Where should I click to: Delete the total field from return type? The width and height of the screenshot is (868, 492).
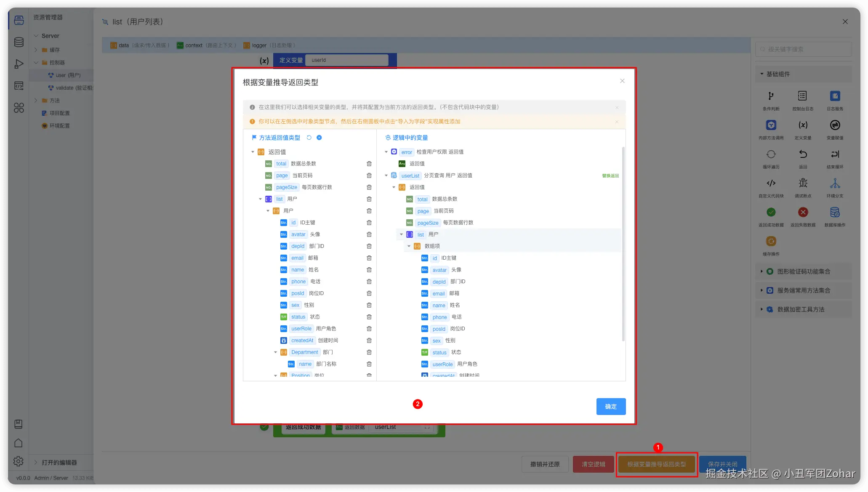pos(369,164)
